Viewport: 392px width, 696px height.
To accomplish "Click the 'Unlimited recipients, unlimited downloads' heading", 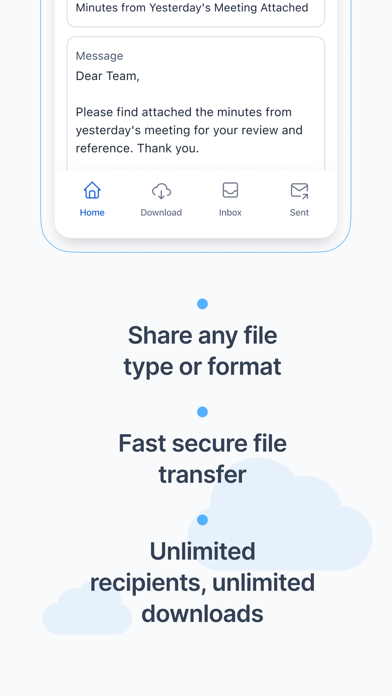I will point(202,582).
